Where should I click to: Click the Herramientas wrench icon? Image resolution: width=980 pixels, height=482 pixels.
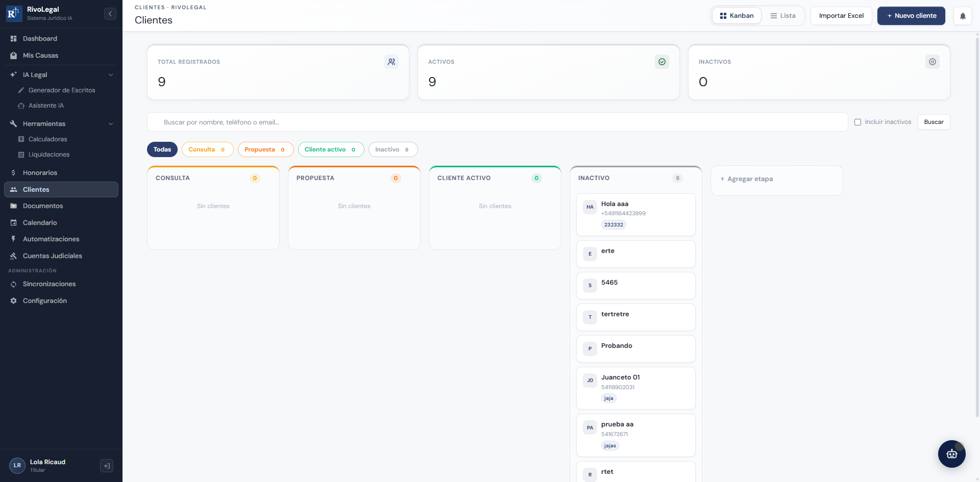14,124
